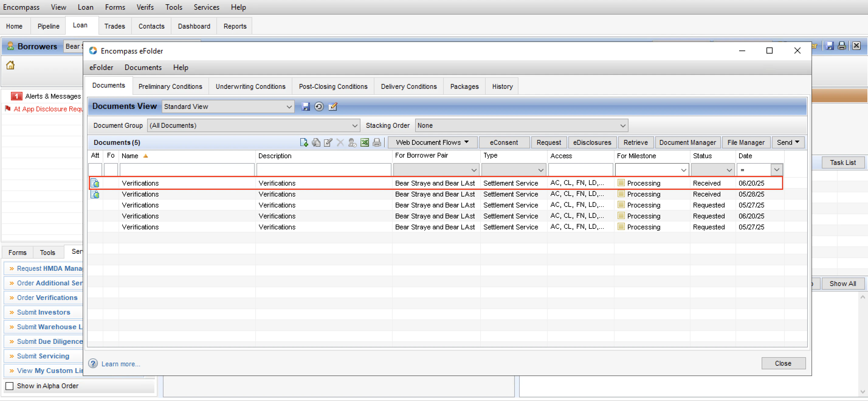Open the Edit Document icon
The height and width of the screenshot is (401, 868).
tap(327, 142)
